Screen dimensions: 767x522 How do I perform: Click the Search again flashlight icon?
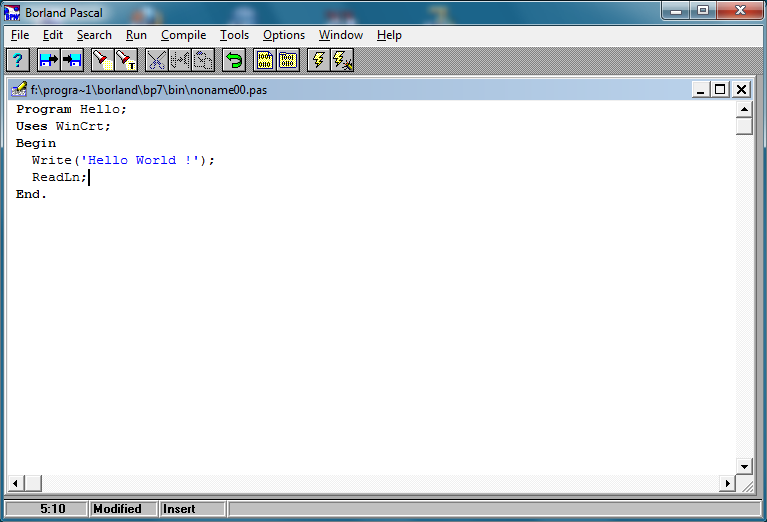pos(126,60)
